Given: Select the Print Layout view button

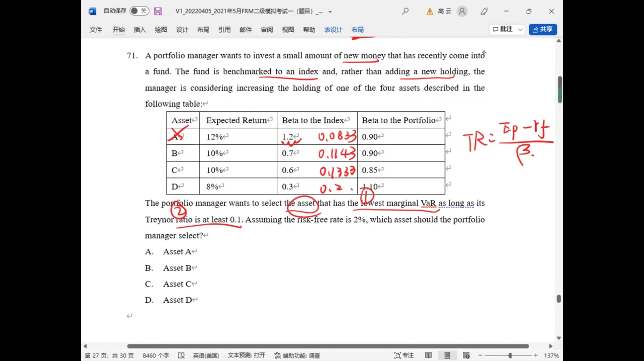Looking at the screenshot, I should tap(447, 355).
